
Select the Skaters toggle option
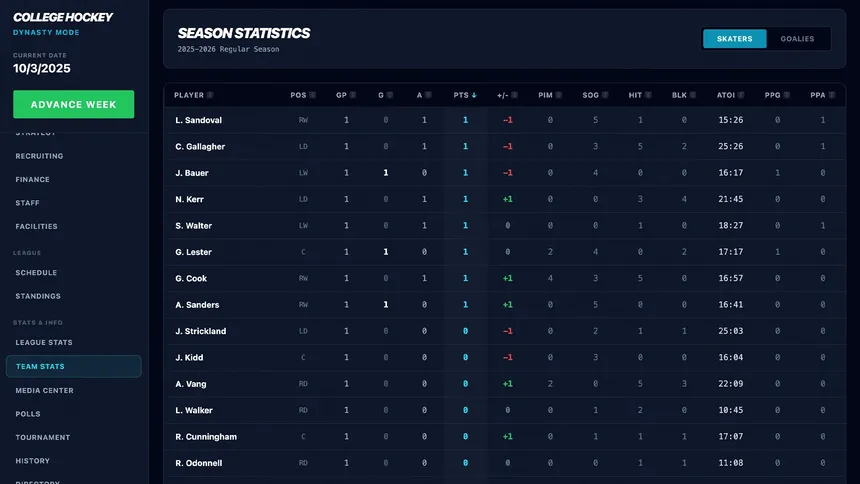(734, 39)
